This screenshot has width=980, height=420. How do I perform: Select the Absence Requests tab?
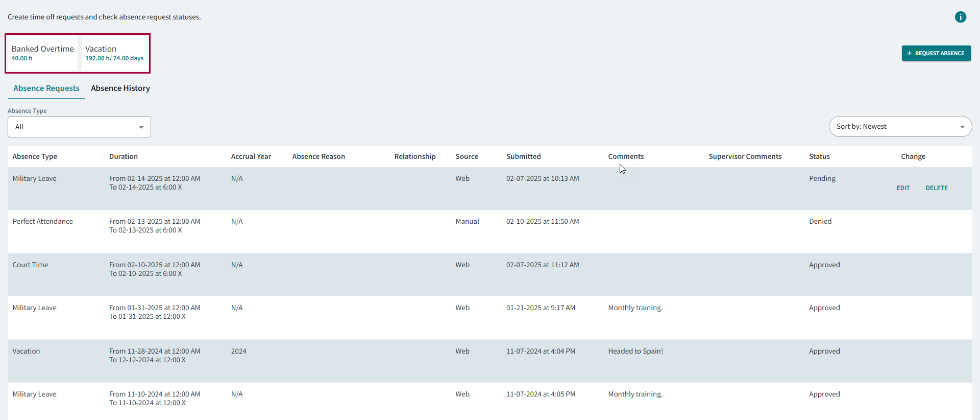46,88
